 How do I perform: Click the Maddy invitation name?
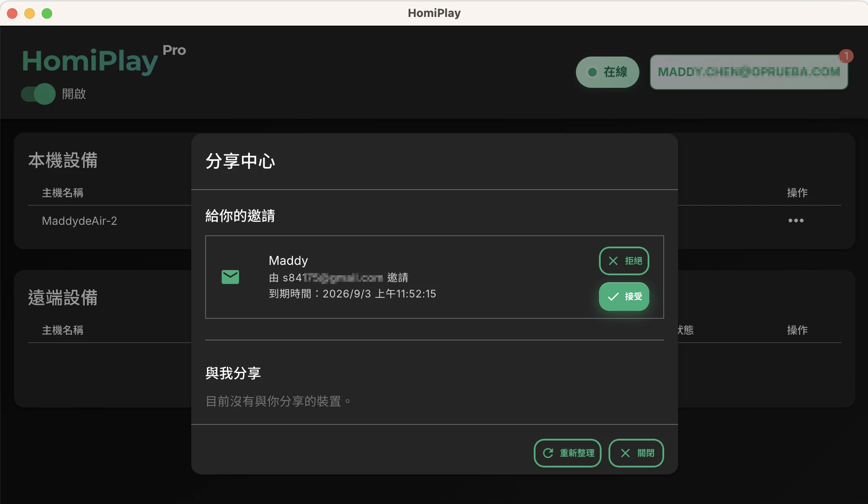tap(288, 260)
